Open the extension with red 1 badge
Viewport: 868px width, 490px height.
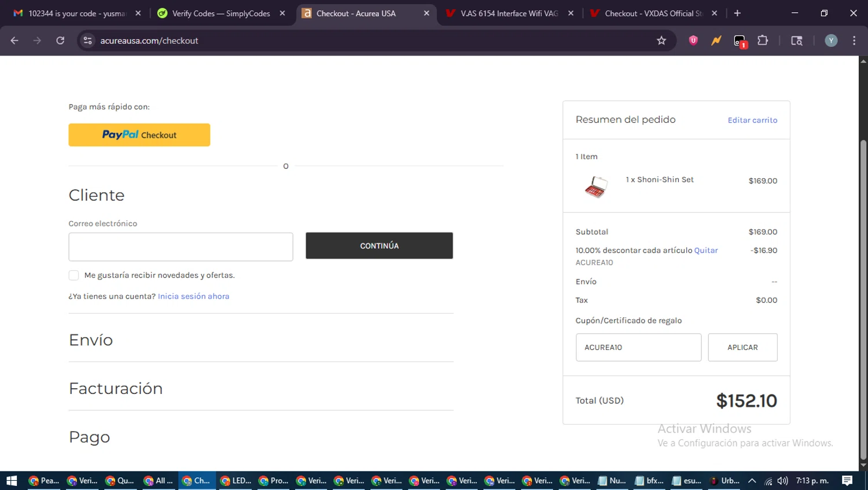pyautogui.click(x=740, y=41)
